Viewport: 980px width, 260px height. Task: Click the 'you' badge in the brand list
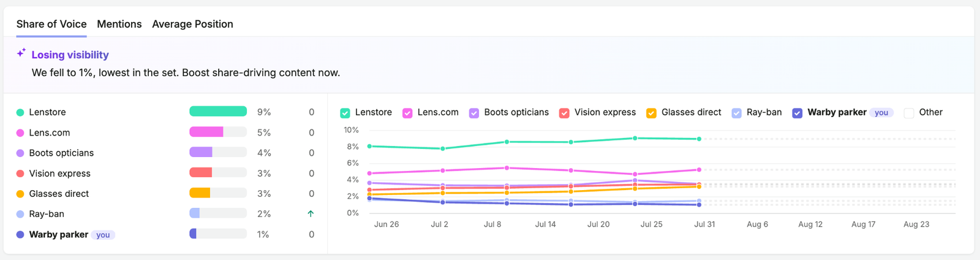click(103, 235)
